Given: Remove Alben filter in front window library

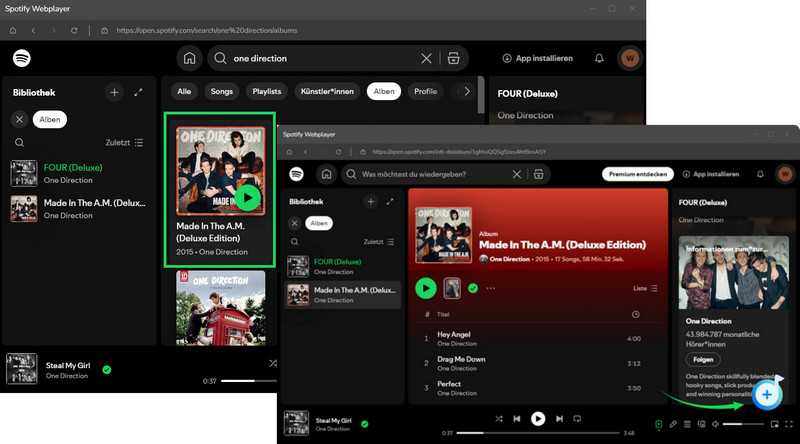Looking at the screenshot, I should (294, 223).
